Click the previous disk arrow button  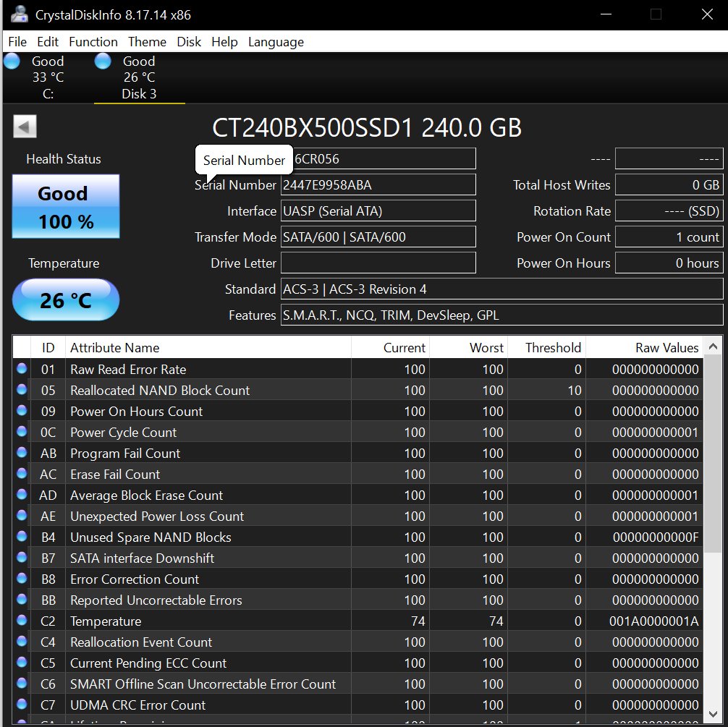[x=25, y=127]
